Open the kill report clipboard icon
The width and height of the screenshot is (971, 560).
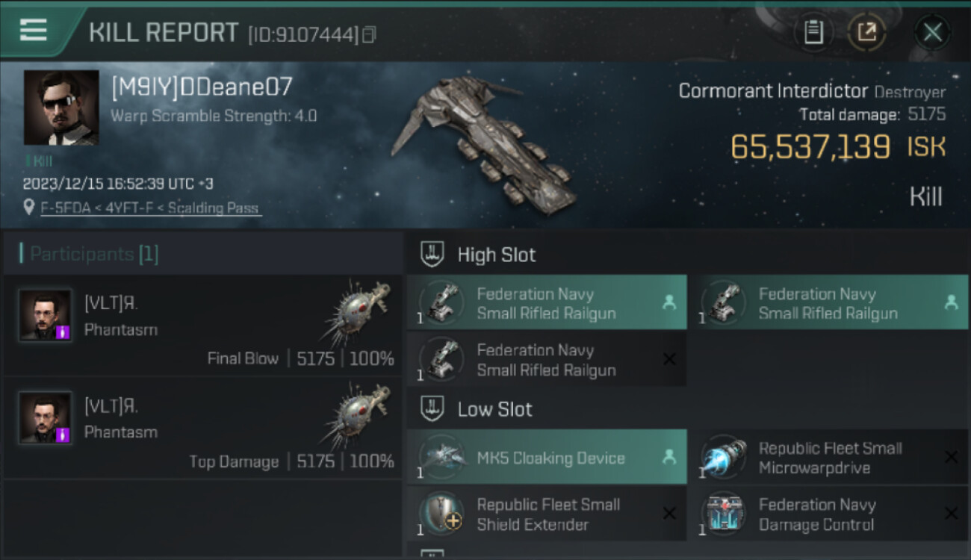coord(813,32)
